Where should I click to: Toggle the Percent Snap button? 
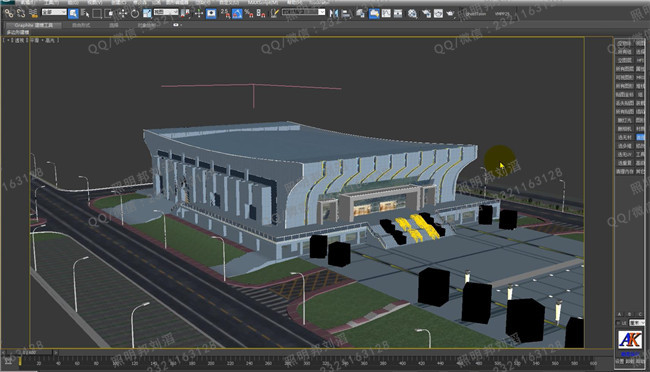coord(249,13)
